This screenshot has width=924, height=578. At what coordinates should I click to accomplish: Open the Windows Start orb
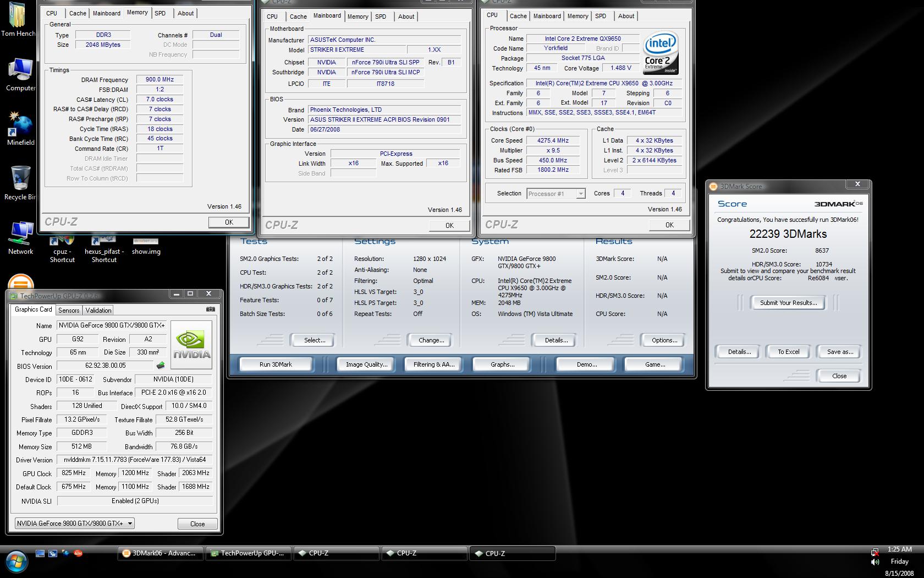click(x=16, y=562)
